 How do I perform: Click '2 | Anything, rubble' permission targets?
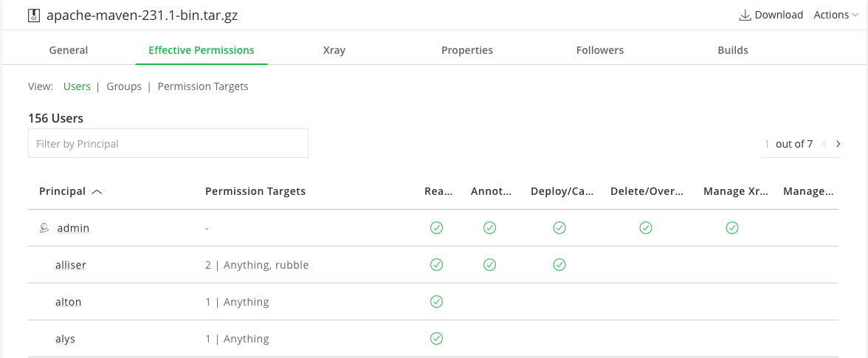[x=257, y=265]
